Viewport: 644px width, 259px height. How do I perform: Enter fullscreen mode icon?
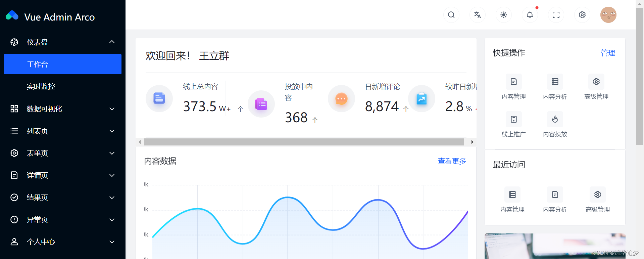click(x=556, y=15)
